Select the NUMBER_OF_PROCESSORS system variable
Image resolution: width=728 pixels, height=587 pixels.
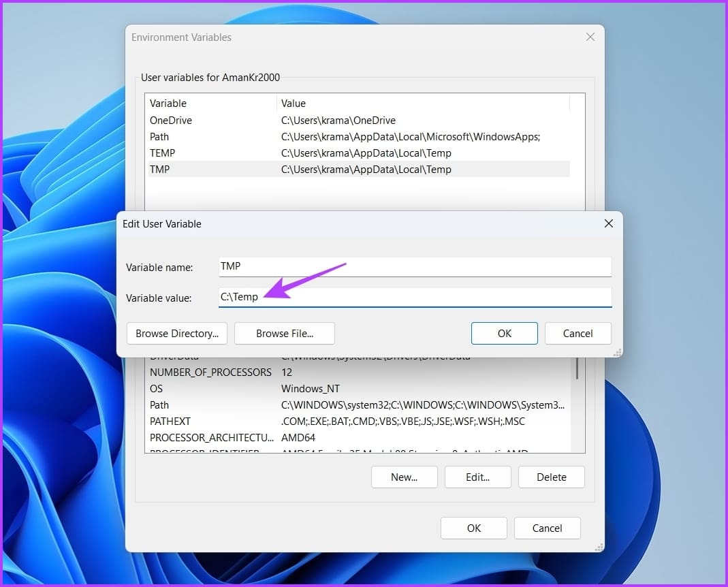coord(358,372)
